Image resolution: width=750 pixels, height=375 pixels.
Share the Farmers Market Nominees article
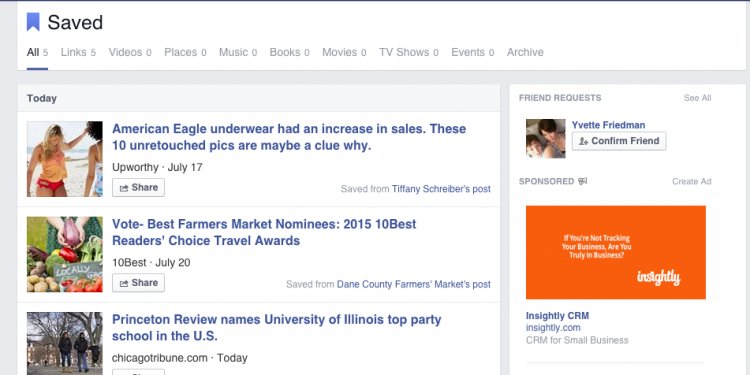(138, 283)
